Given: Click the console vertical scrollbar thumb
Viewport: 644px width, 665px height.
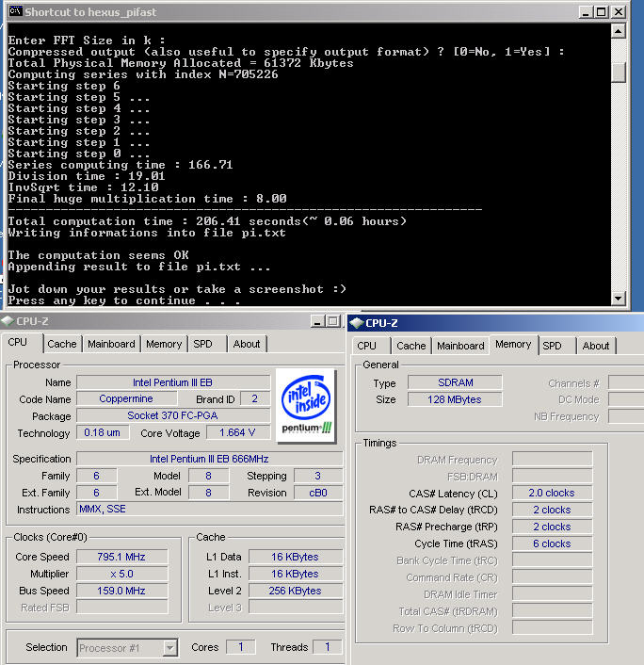Looking at the screenshot, I should click(x=619, y=73).
